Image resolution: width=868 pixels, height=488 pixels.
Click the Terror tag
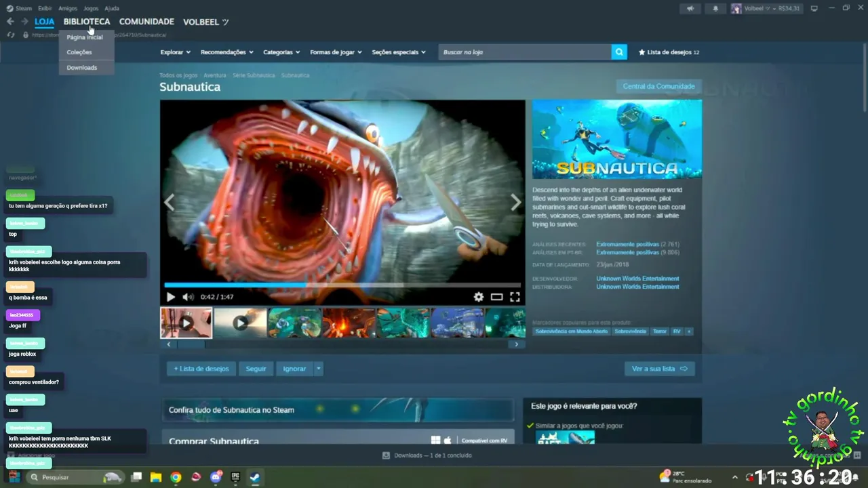point(659,331)
